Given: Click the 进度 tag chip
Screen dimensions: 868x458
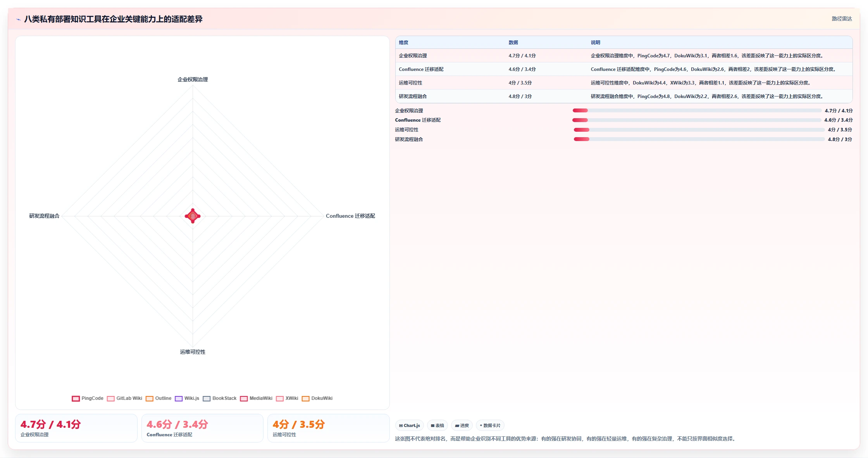Looking at the screenshot, I should (462, 425).
